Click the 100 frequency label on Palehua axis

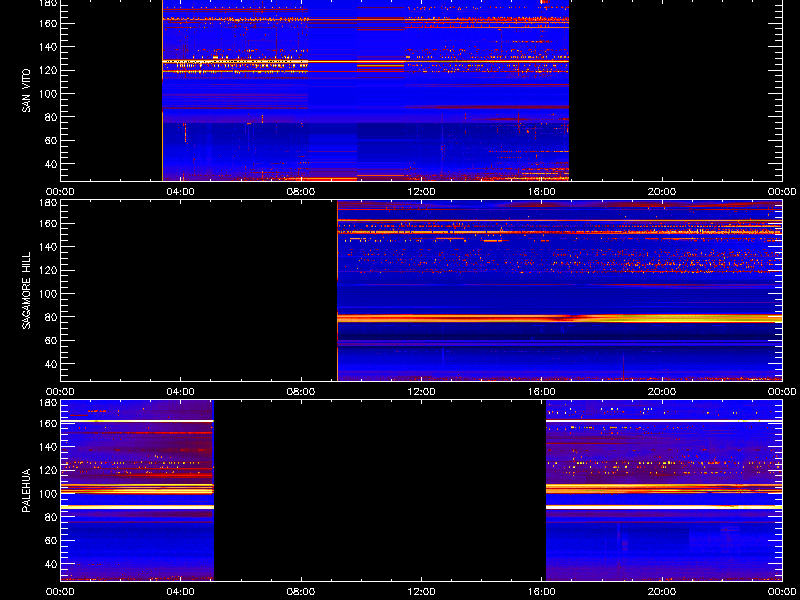[x=48, y=494]
